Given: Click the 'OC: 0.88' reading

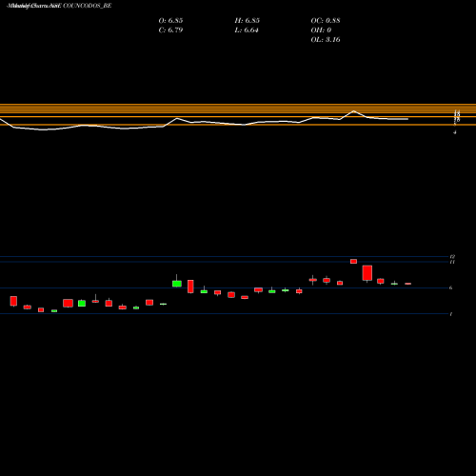Looking at the screenshot, I should 326,21.
